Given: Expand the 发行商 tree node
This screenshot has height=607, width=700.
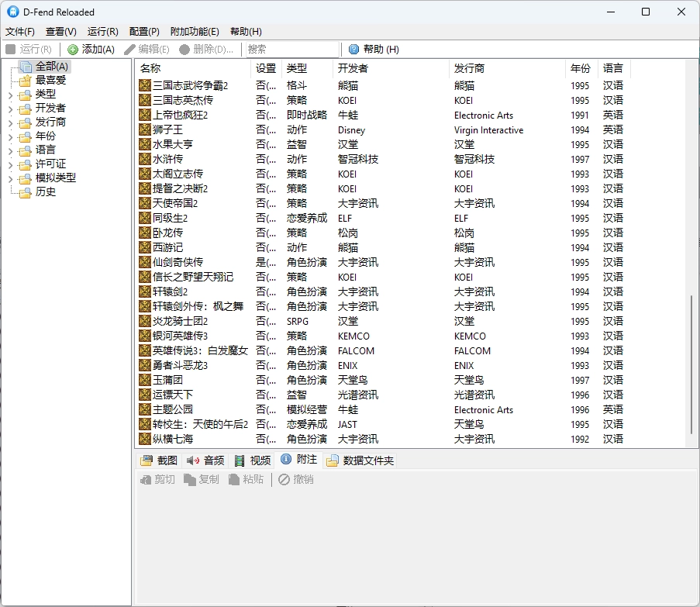Looking at the screenshot, I should point(10,122).
